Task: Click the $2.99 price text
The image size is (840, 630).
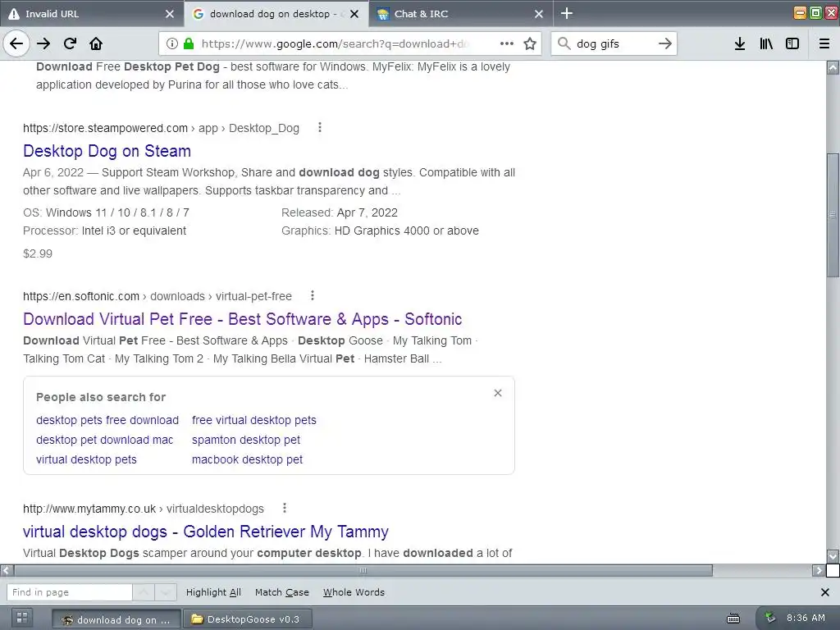Action: click(38, 254)
